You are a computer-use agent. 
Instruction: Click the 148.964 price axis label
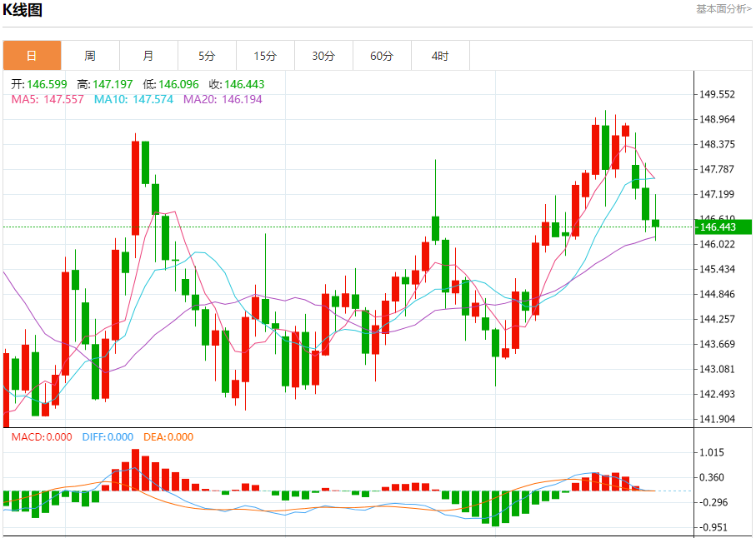click(718, 119)
